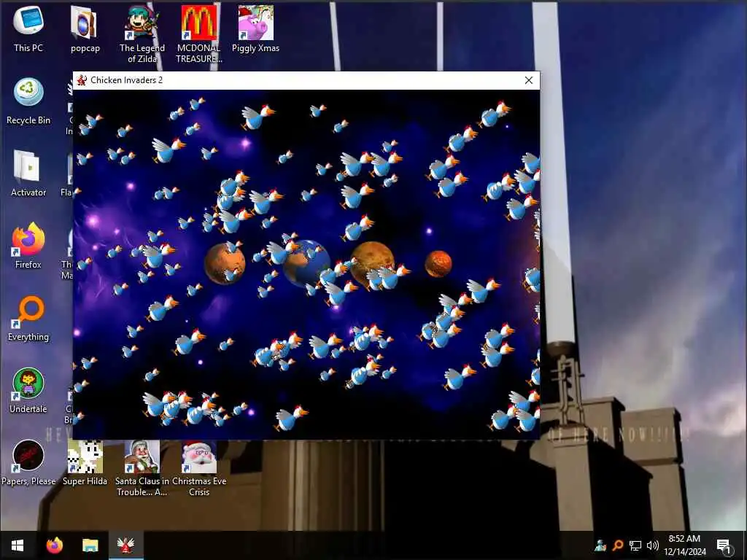Launch the Super Hilda shortcut
This screenshot has height=560, width=747.
pos(85,463)
